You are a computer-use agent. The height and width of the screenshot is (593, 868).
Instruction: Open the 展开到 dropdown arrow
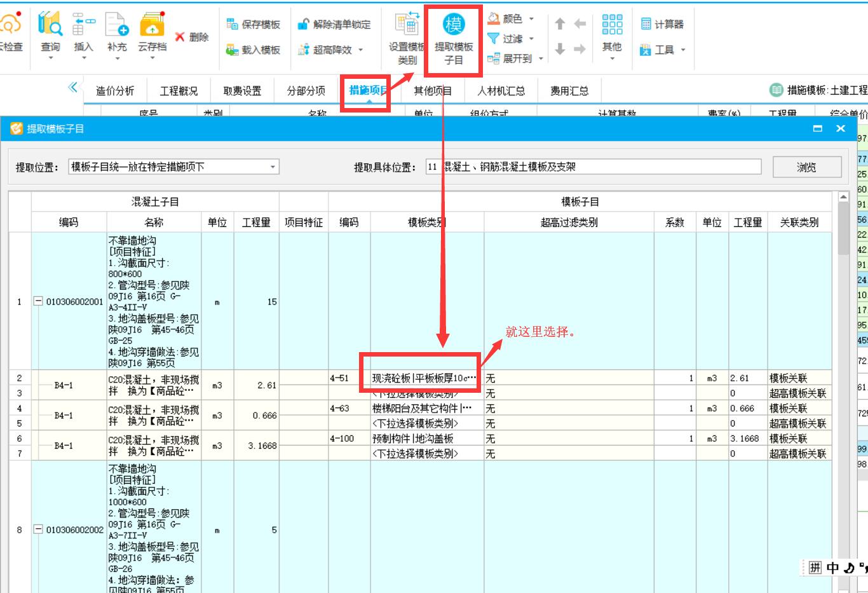pos(541,58)
